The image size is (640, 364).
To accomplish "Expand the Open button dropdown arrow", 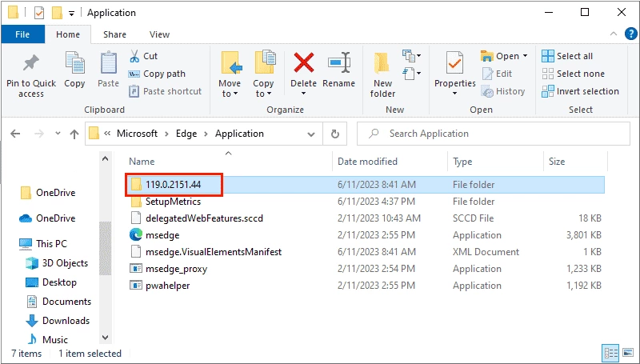I will (x=526, y=56).
